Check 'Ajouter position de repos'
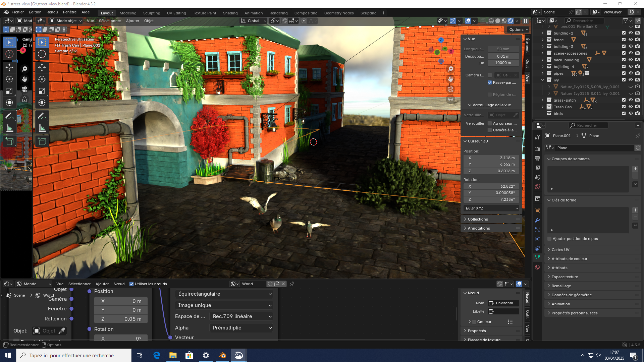The height and width of the screenshot is (362, 644). [549, 239]
